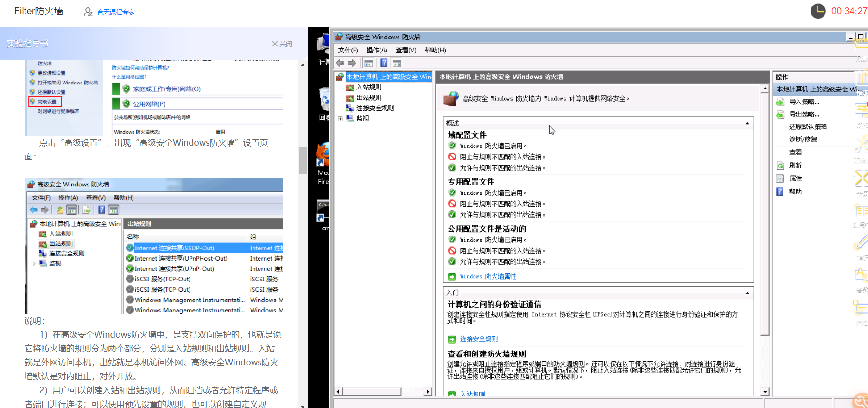The height and width of the screenshot is (408, 868).
Task: Open the 操作(A) menu
Action: click(x=377, y=50)
